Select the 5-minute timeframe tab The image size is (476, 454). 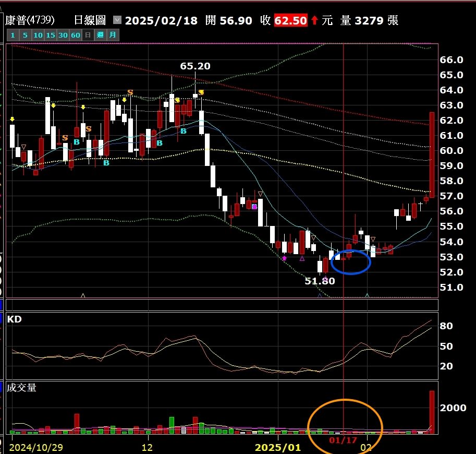coord(25,35)
